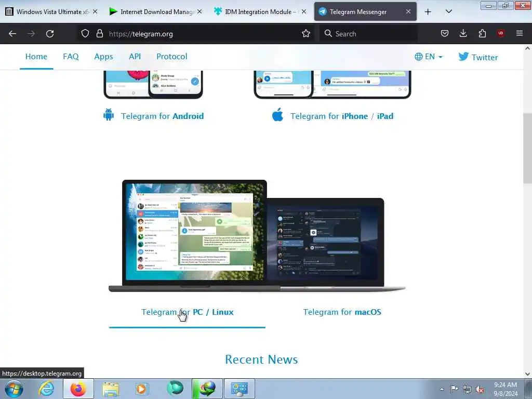This screenshot has width=532, height=399.
Task: Click the page vertical scrollbar thumb
Action: (527, 148)
